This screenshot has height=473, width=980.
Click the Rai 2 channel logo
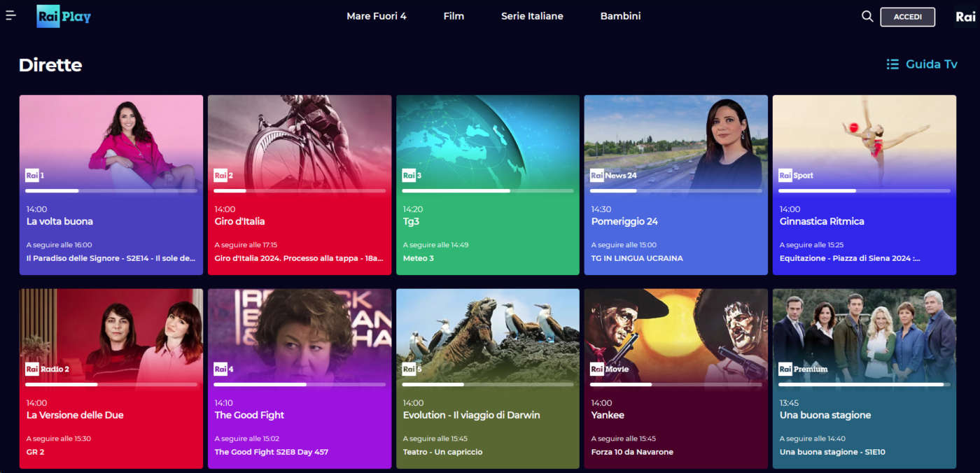[x=223, y=176]
